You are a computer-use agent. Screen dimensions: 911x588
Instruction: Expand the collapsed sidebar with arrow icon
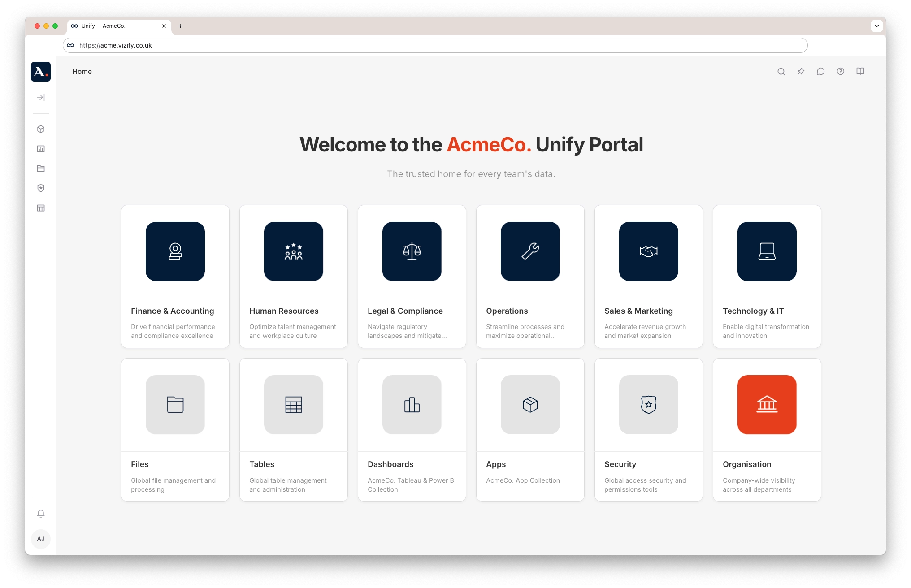[41, 97]
